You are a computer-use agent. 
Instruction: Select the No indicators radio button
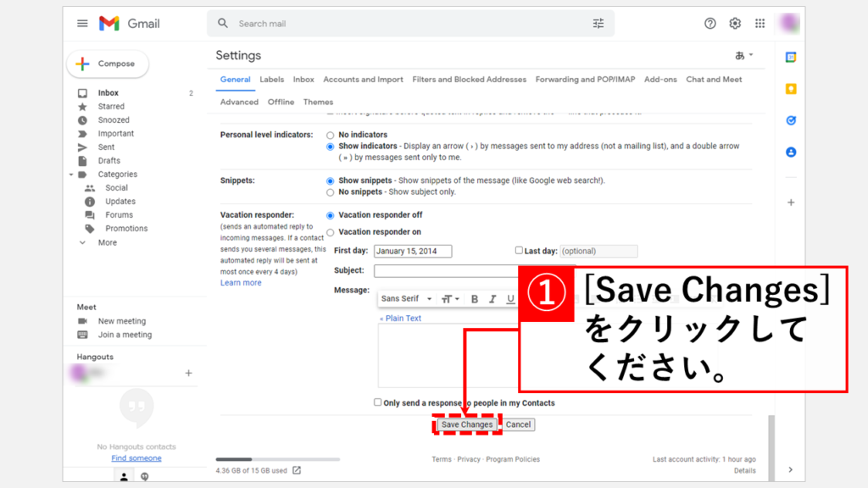[331, 135]
